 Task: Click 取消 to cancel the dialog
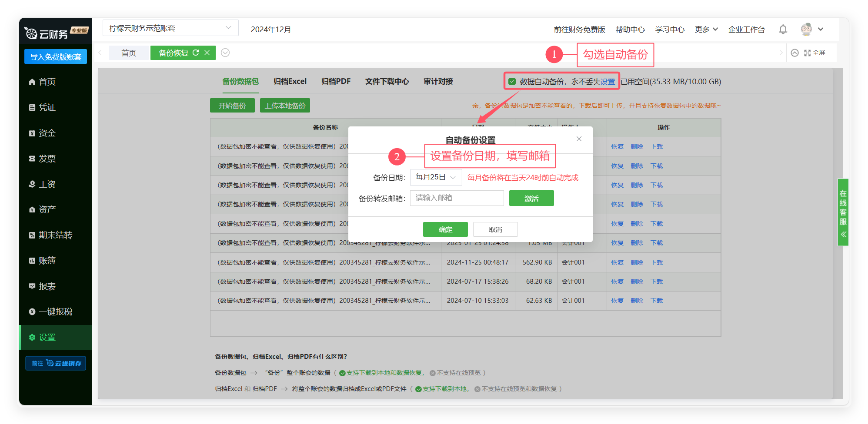495,229
